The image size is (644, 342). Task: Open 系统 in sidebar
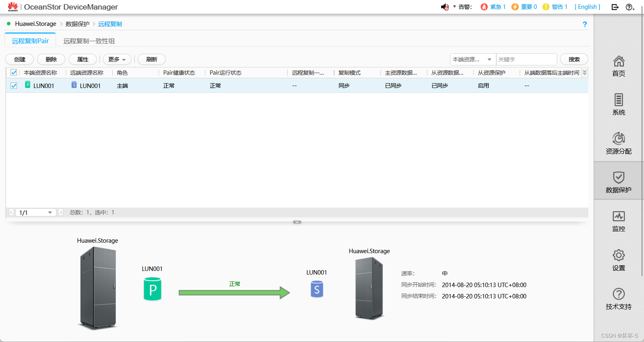point(619,105)
